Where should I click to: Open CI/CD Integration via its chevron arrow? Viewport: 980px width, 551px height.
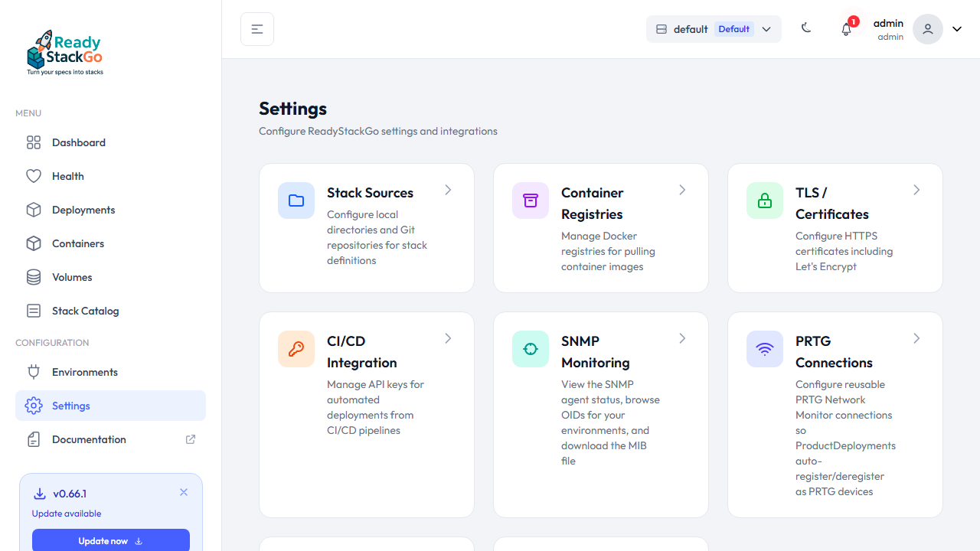point(448,338)
